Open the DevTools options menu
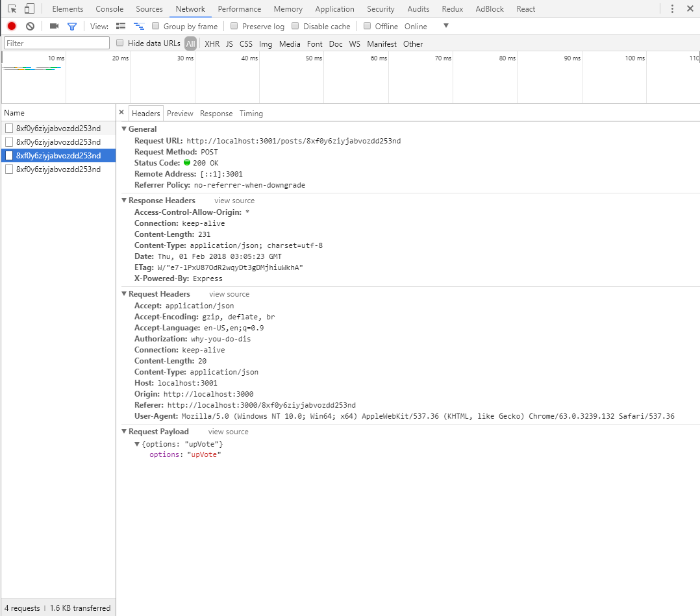 point(672,8)
